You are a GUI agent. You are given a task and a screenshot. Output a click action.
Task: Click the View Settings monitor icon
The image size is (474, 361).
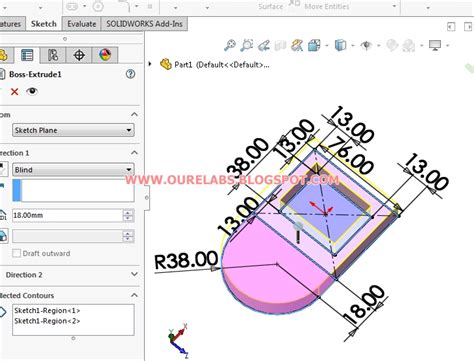(x=435, y=45)
